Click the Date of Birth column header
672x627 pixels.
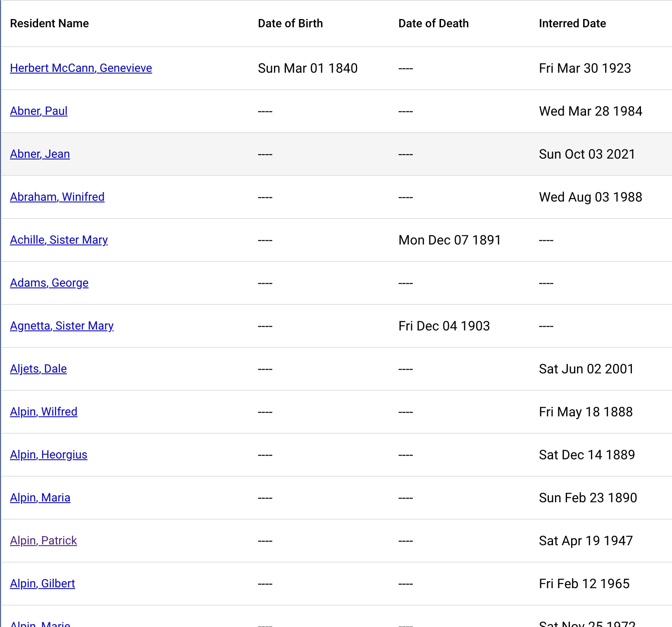pos(290,24)
